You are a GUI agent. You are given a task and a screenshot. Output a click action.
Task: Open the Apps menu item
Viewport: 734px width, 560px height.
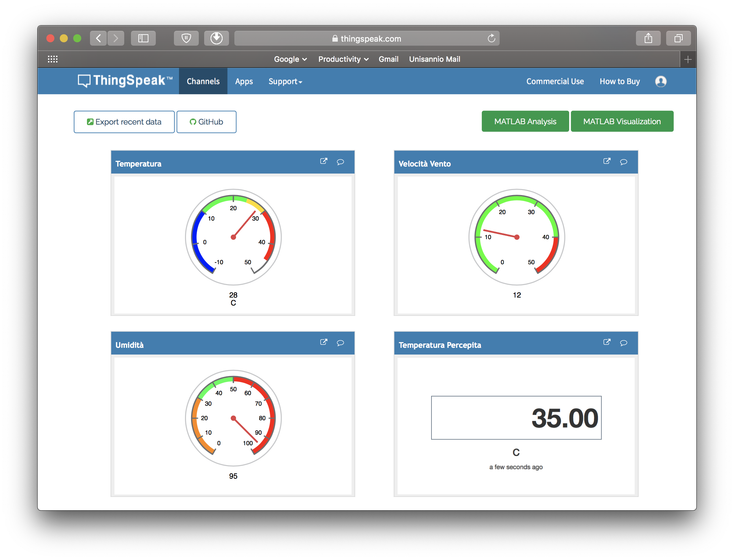click(x=244, y=82)
